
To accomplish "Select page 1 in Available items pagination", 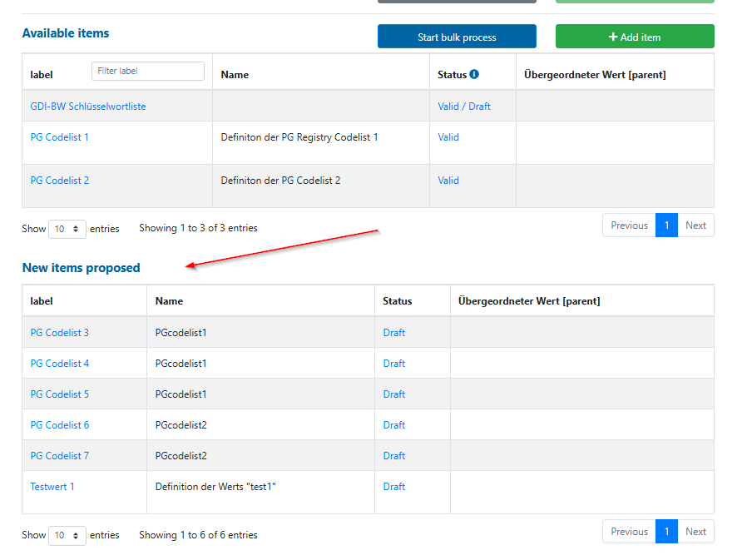I will click(x=666, y=225).
